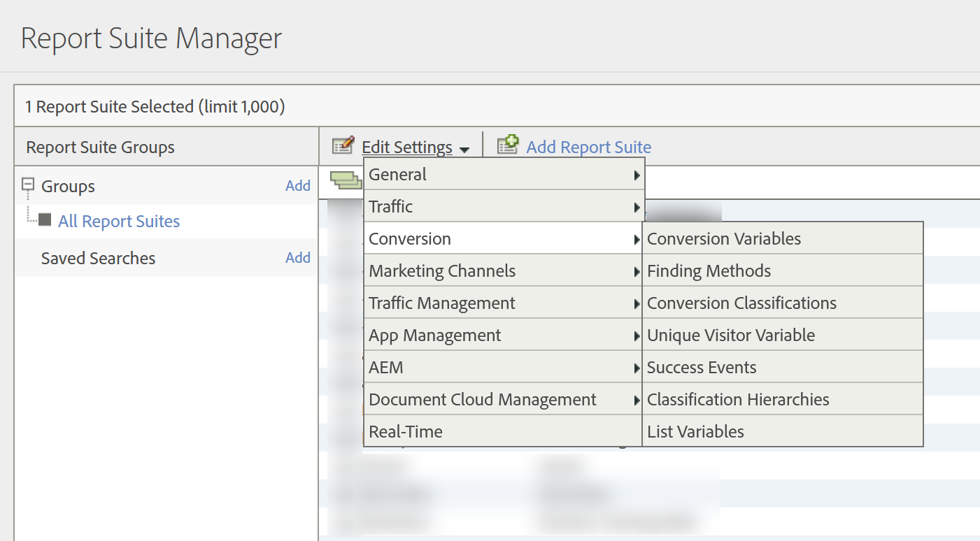This screenshot has width=980, height=541.
Task: Expand the General submenu arrow
Action: pos(637,175)
